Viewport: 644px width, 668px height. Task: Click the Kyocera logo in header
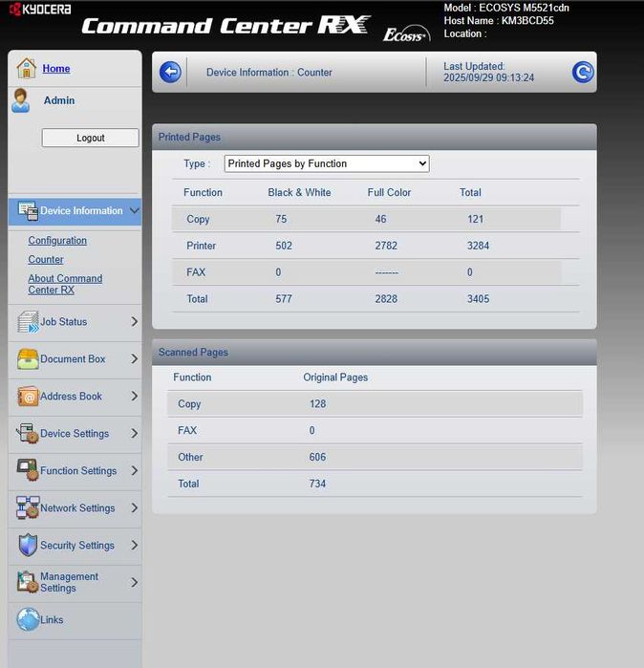40,9
